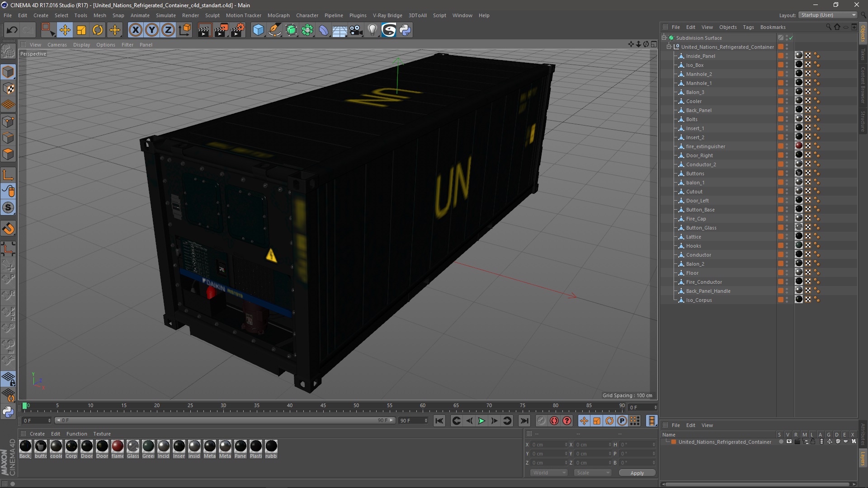Add a Cube primitive object
Viewport: 868px width, 488px height.
click(x=258, y=30)
